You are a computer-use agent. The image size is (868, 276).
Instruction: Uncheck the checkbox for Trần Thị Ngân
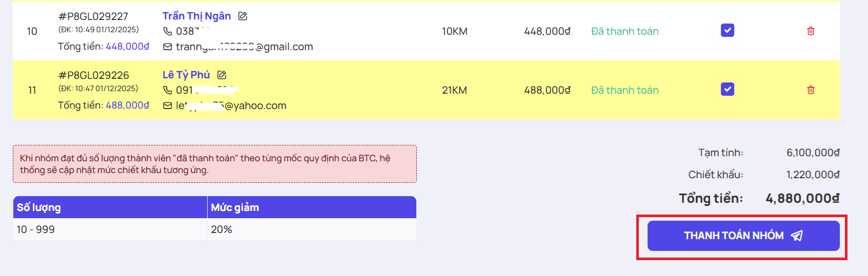coord(727,31)
